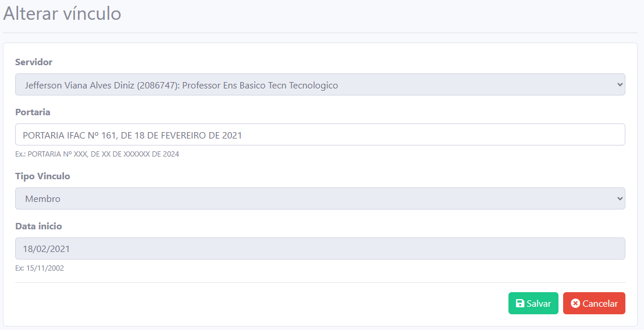This screenshot has height=330, width=644.
Task: Click the Servidor dropdown chevron arrow
Action: coord(618,85)
